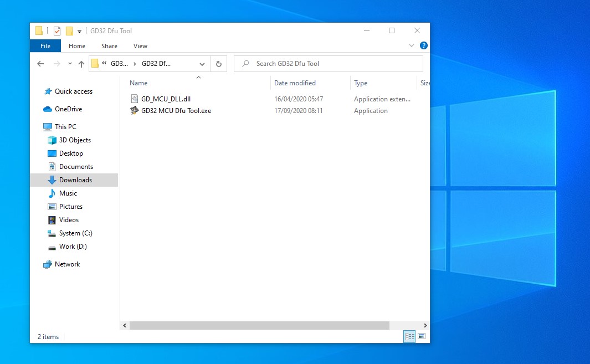Click the Application type cell
The height and width of the screenshot is (364, 590).
(x=371, y=111)
